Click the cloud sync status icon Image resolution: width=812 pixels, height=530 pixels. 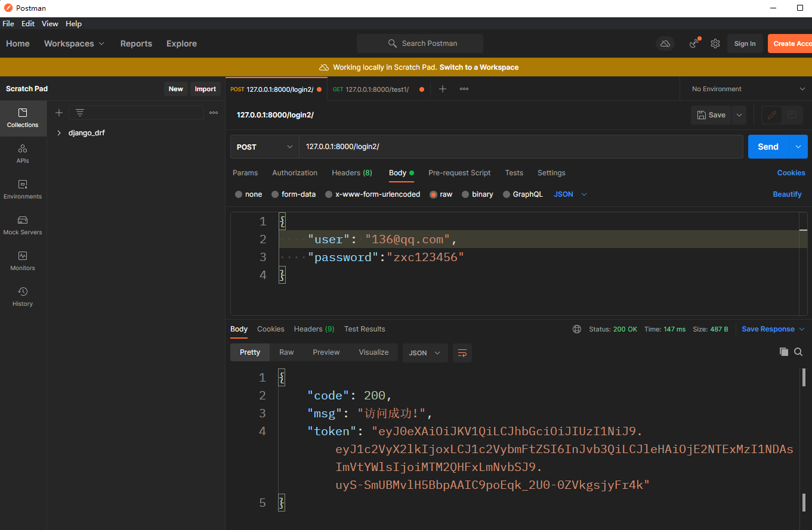tap(665, 44)
